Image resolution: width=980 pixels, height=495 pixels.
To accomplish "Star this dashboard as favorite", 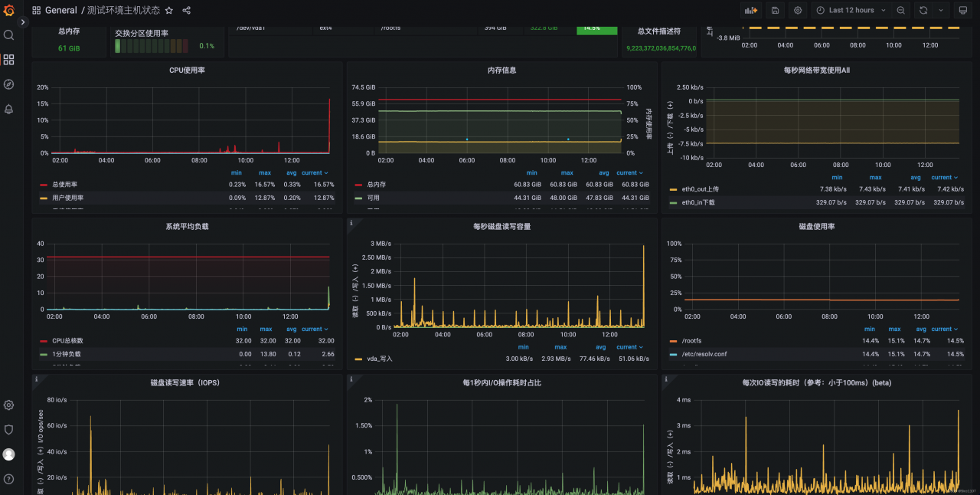I will [168, 11].
